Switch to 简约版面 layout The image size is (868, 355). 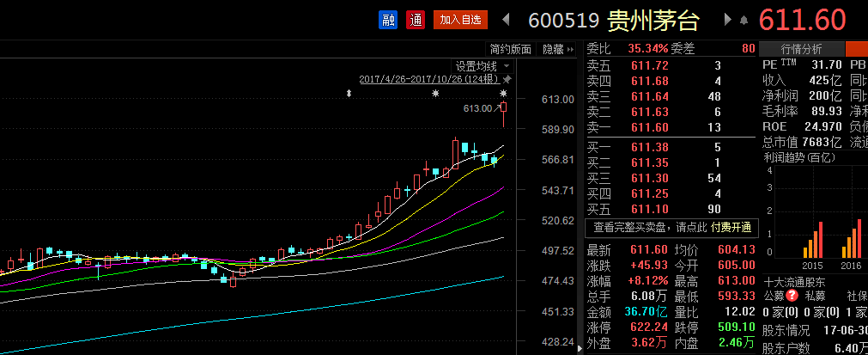point(510,49)
